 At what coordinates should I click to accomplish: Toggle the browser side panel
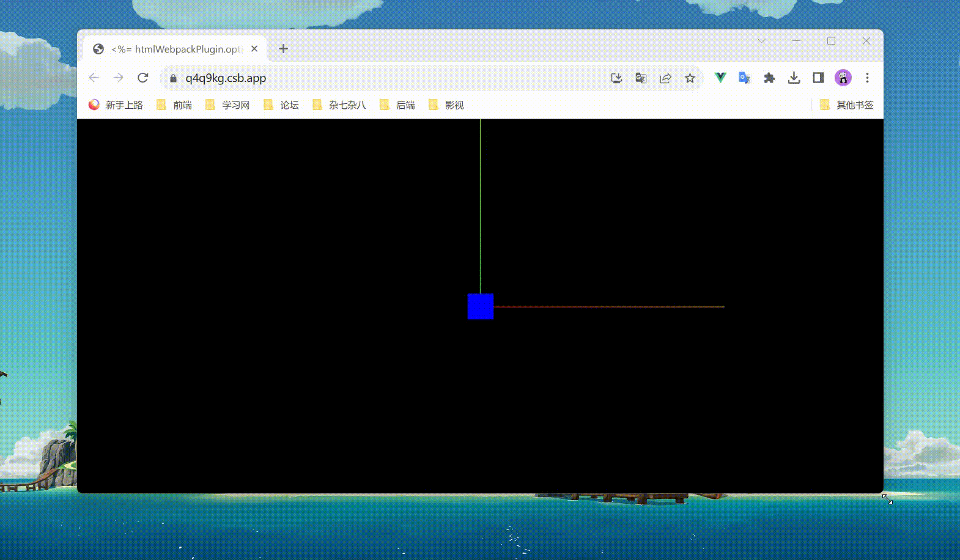[x=818, y=78]
